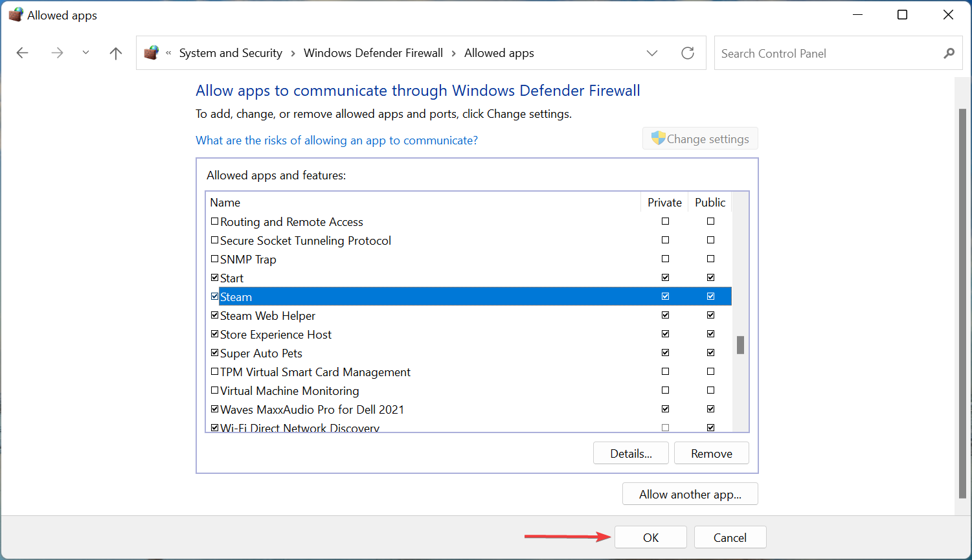Uncheck the Start app checkbox
This screenshot has height=560, width=972.
215,278
